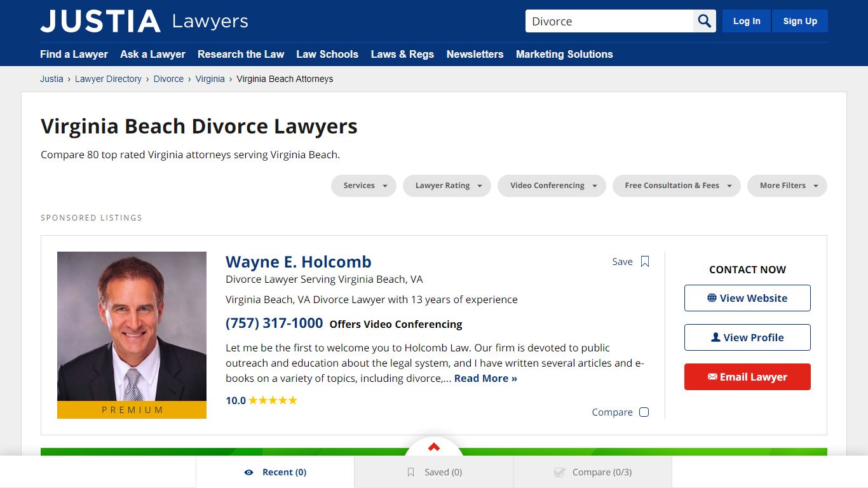Click the View Website button
The width and height of the screenshot is (868, 488).
[x=747, y=298]
